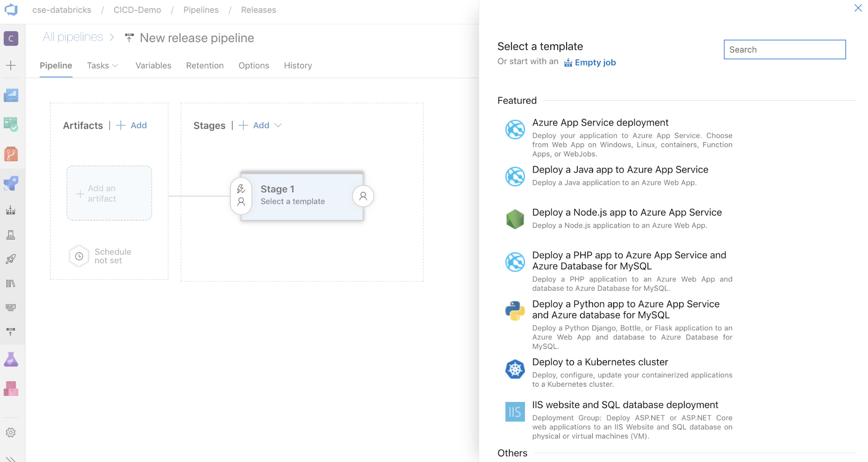Viewport: 868px width, 462px height.
Task: Open Dashboards from the left sidebar
Action: [10, 95]
